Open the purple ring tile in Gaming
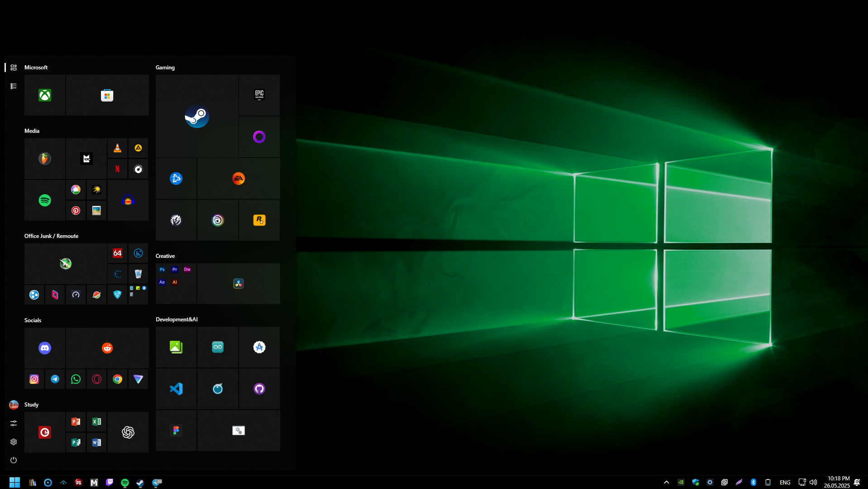Viewport: 868px width, 489px height. (259, 137)
